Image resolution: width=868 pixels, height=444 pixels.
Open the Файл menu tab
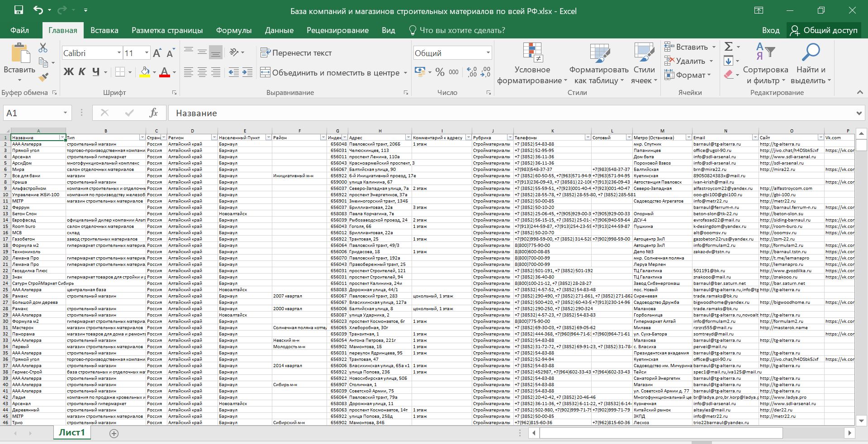tap(19, 30)
